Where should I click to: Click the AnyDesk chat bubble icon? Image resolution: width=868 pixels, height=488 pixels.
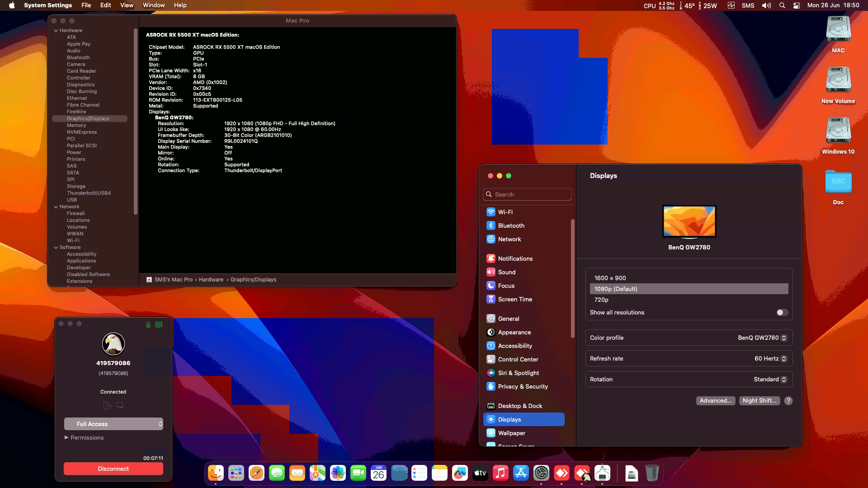120,405
